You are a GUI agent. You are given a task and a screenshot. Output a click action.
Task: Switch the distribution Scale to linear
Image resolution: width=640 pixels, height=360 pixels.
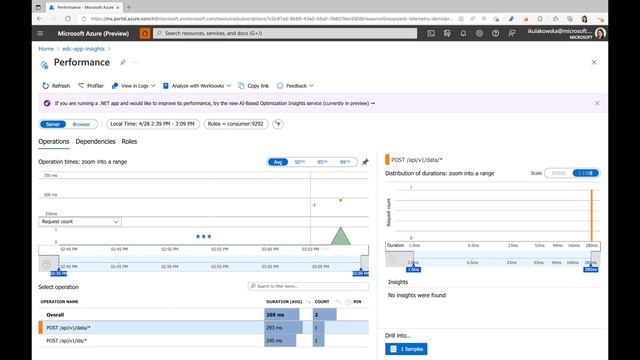pyautogui.click(x=558, y=173)
